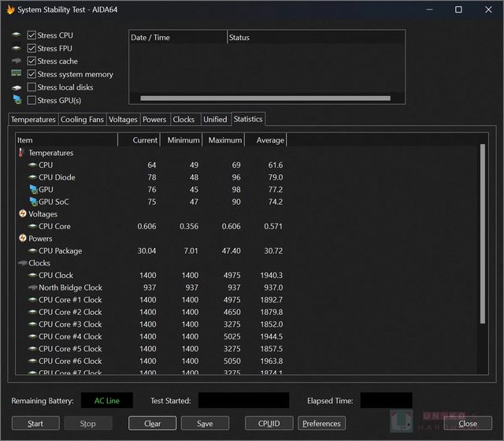Click the Powers group icon
Viewport: 504px width, 441px height.
tap(22, 238)
